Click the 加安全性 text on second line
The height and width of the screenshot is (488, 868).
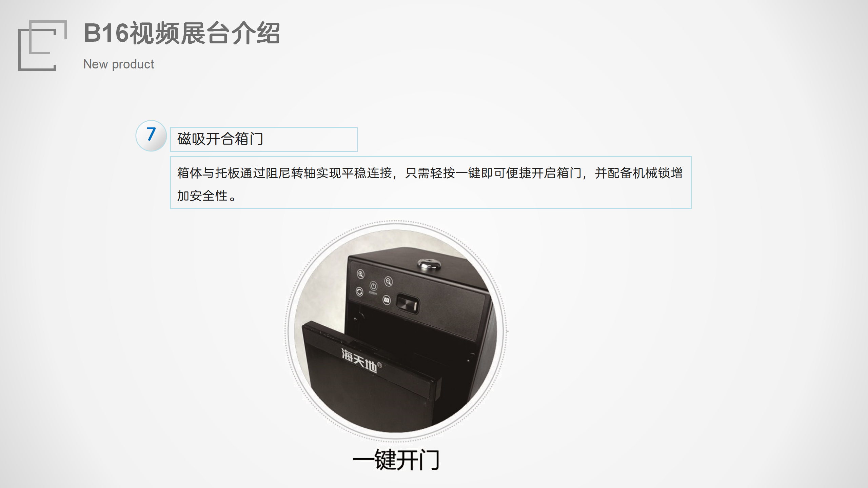[202, 196]
